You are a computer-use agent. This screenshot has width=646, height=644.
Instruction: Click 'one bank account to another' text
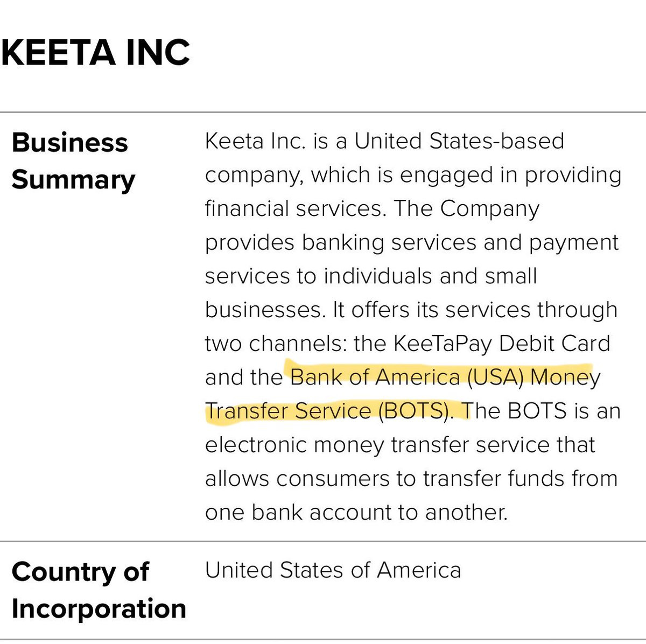click(355, 512)
